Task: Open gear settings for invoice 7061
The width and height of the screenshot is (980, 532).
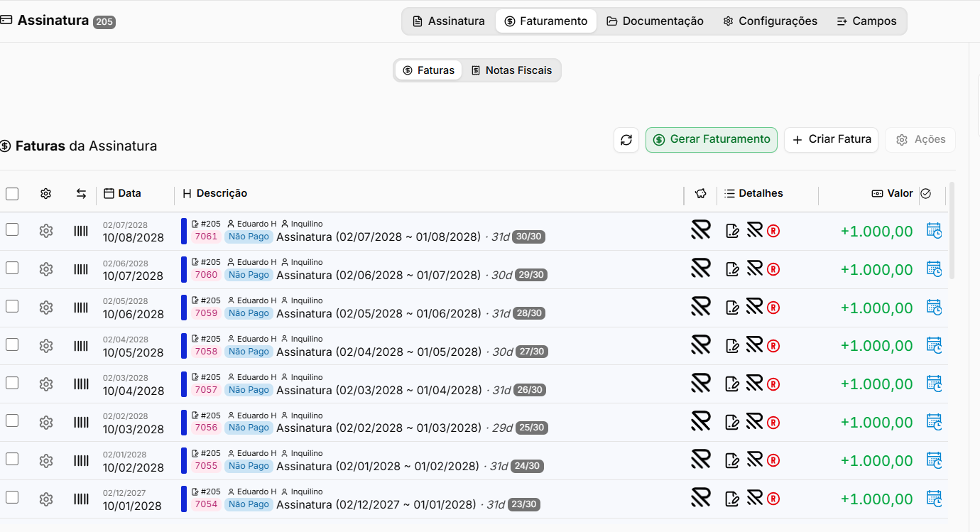Action: click(46, 231)
